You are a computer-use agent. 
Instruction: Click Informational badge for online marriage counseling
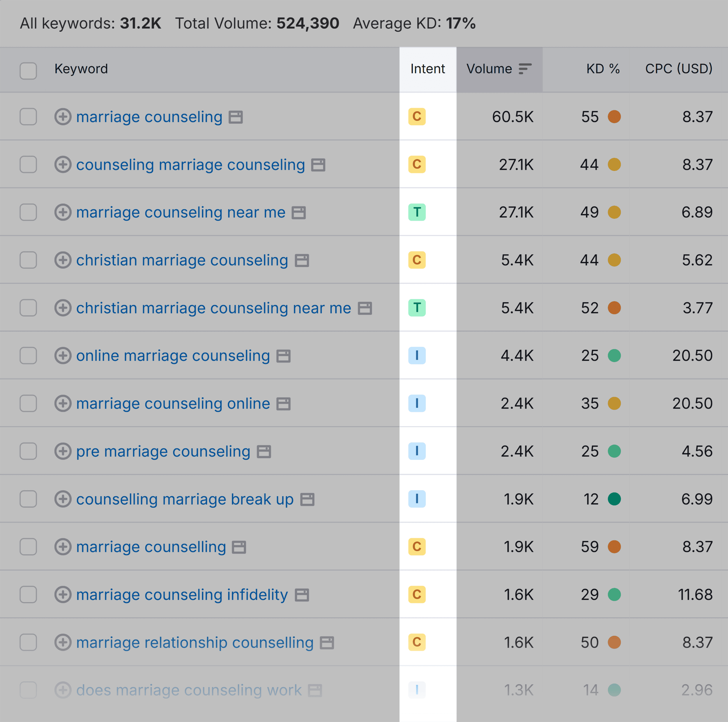click(417, 355)
